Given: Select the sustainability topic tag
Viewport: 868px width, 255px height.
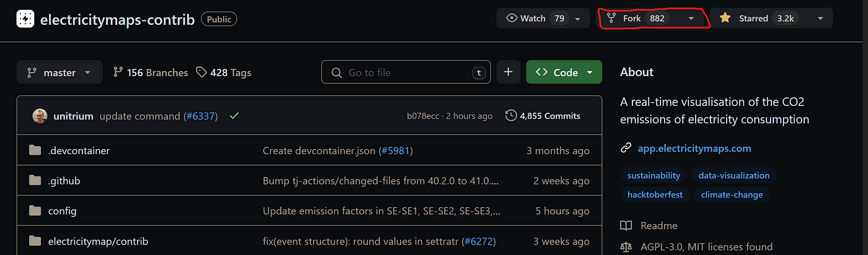Looking at the screenshot, I should (653, 175).
